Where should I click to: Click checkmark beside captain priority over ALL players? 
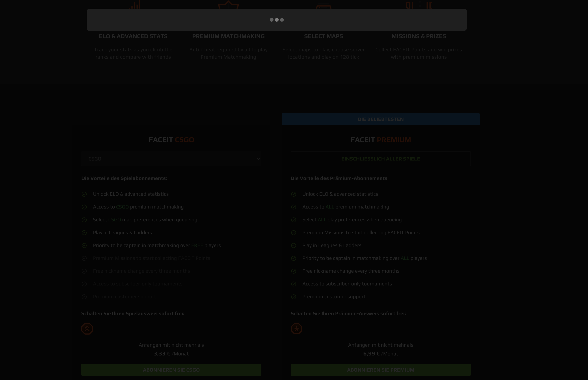(293, 258)
